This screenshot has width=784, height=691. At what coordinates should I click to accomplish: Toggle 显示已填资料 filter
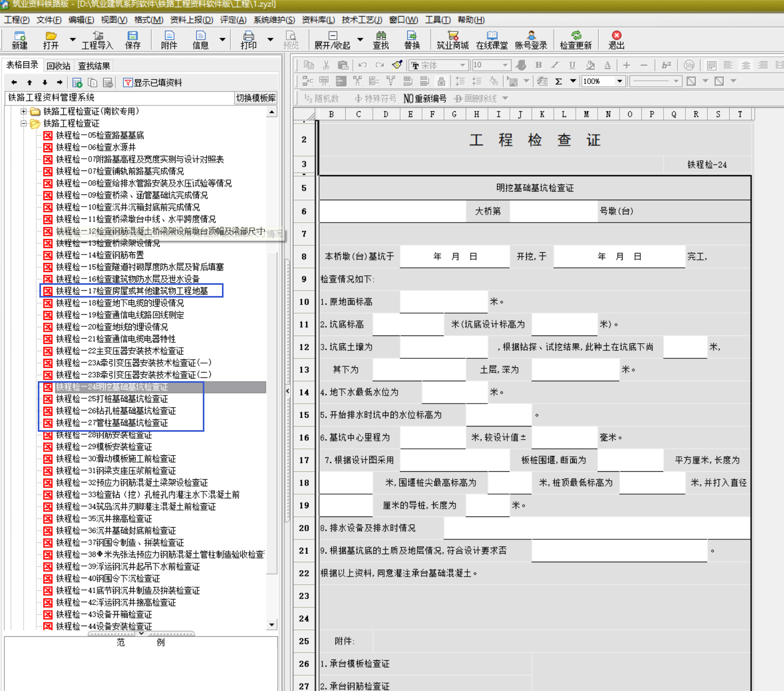pos(153,83)
